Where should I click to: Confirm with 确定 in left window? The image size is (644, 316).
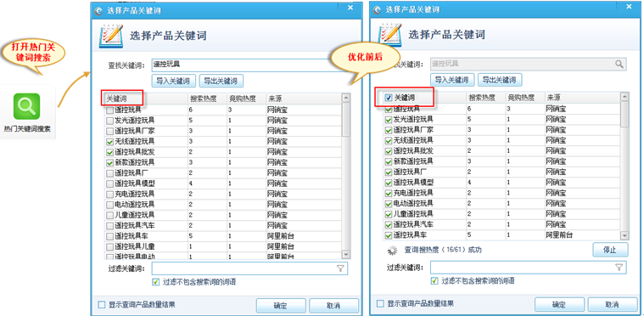pyautogui.click(x=281, y=306)
